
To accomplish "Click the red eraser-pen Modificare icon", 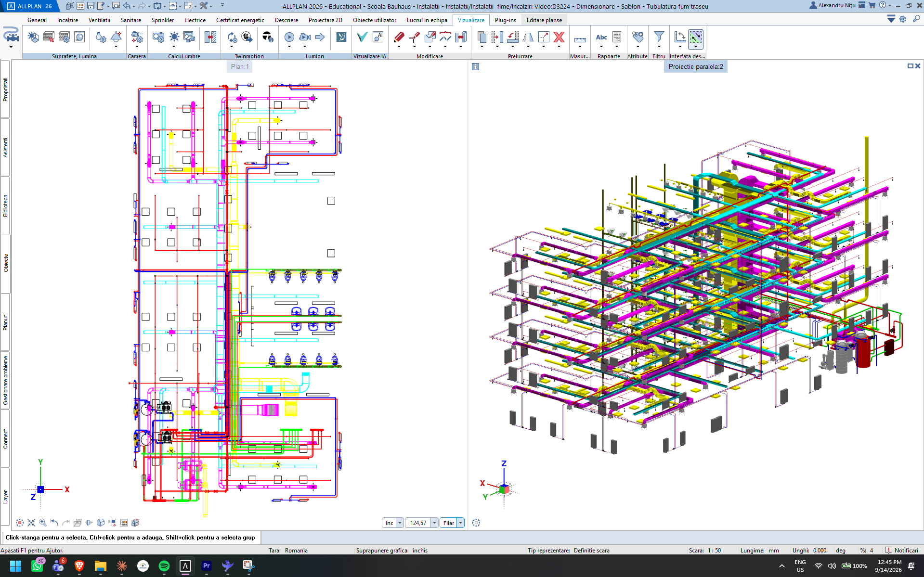I will (399, 37).
